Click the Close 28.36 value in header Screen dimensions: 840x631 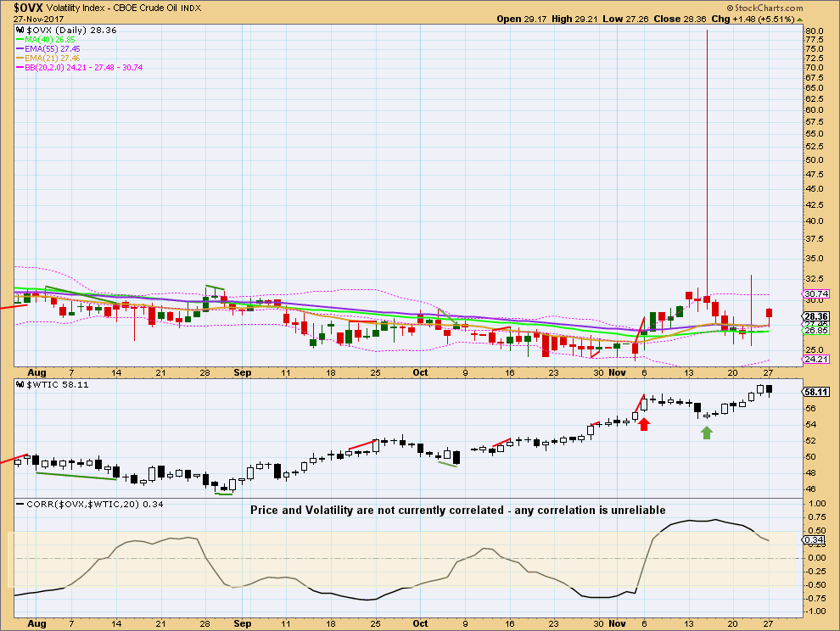coord(680,19)
